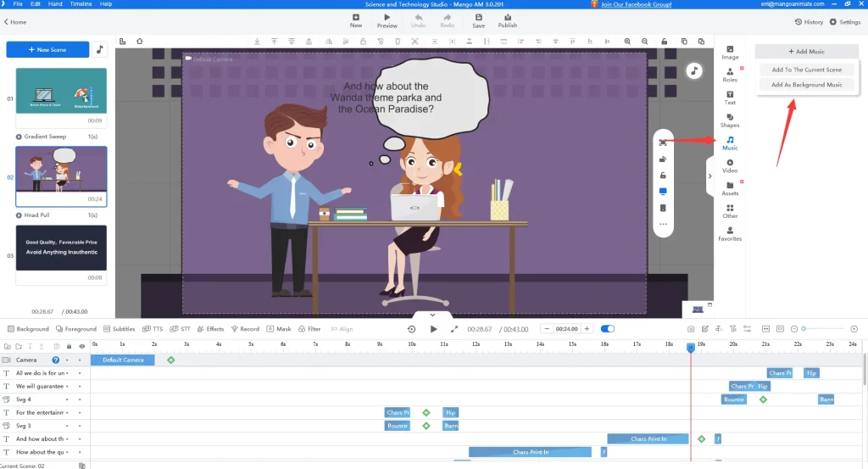Open the Effects tool in the timeline bar
This screenshot has height=469, width=868.
tap(210, 329)
